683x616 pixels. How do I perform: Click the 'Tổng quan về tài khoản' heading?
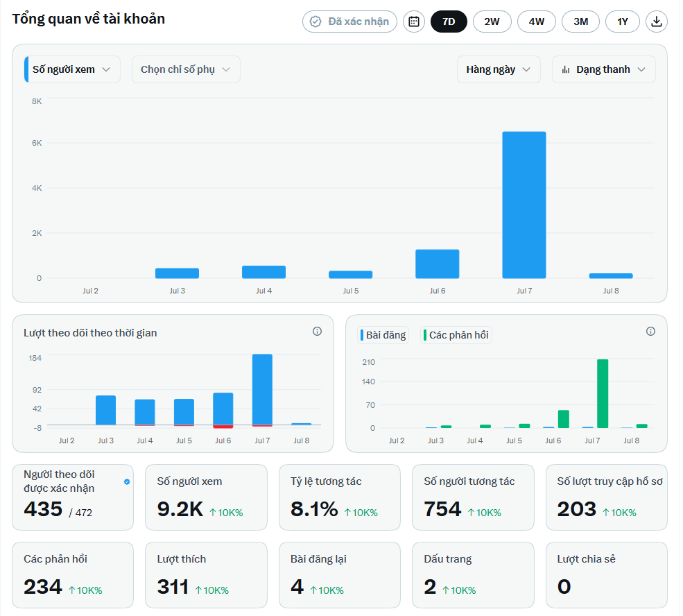point(89,19)
